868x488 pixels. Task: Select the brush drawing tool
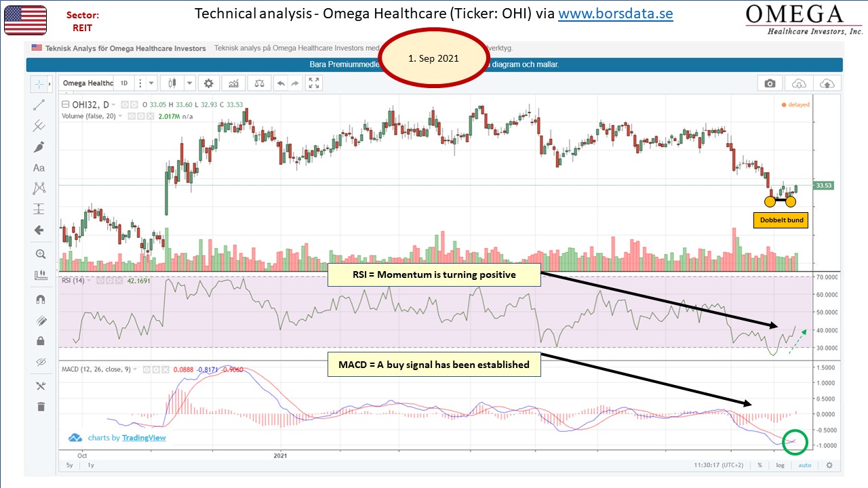point(39,147)
